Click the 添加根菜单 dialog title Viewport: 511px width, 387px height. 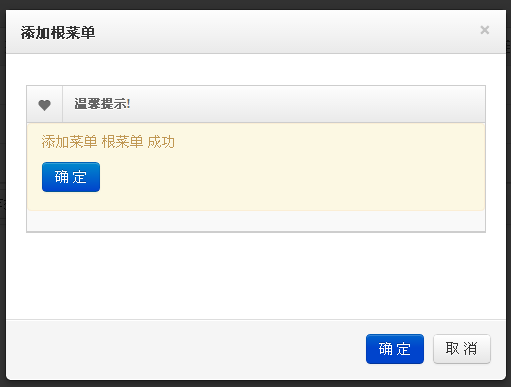click(58, 33)
